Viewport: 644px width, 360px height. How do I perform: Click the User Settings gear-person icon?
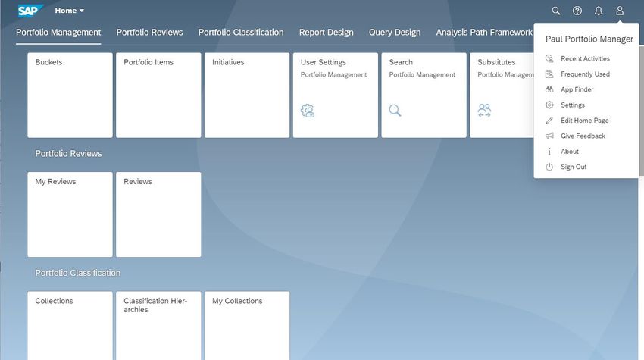(308, 111)
